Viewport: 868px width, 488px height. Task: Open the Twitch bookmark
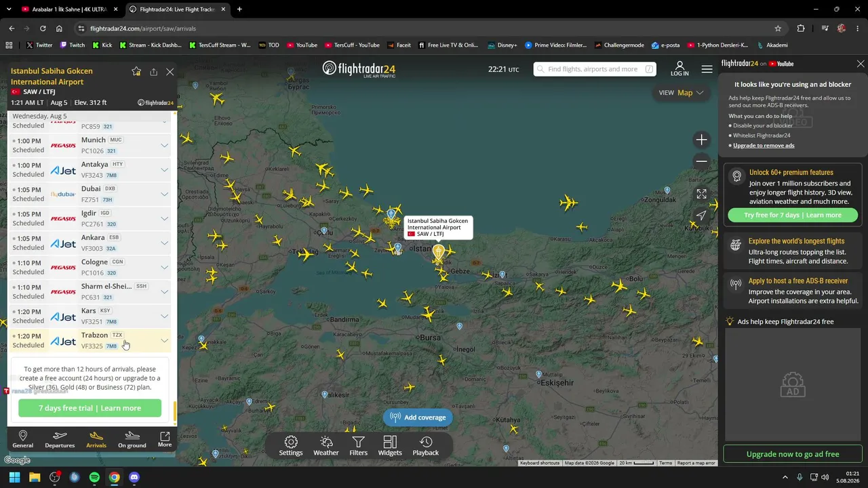coord(73,45)
